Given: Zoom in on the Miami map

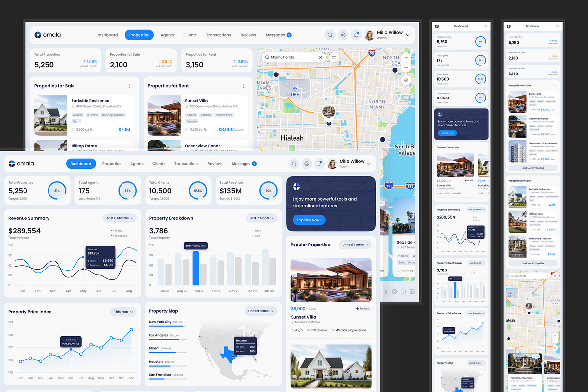Looking at the screenshot, I should click(406, 57).
